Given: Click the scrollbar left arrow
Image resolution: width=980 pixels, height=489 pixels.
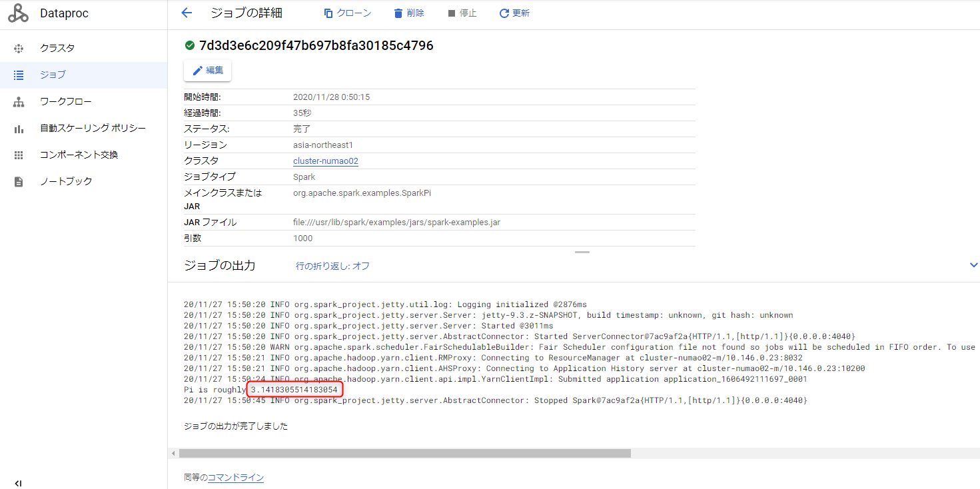Looking at the screenshot, I should coord(174,453).
